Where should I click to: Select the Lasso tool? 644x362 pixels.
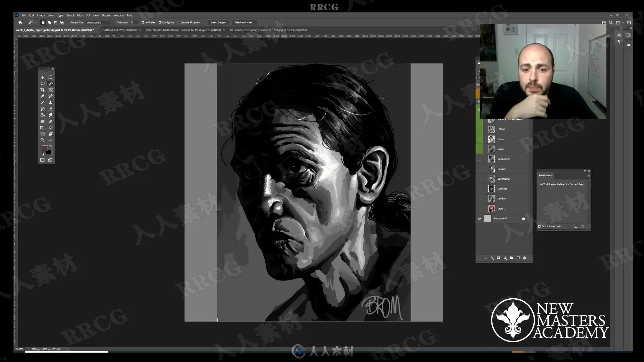(42, 84)
